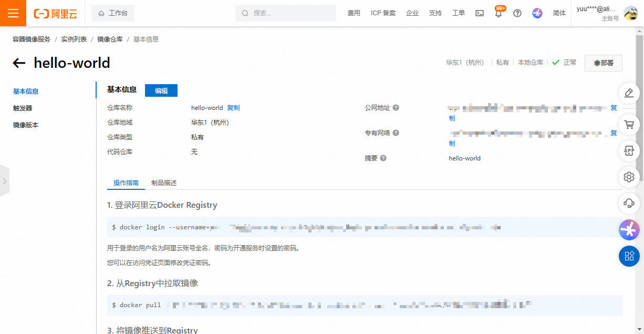This screenshot has height=334, width=644.
Task: Switch to the 制品描述 tab
Action: (x=164, y=183)
